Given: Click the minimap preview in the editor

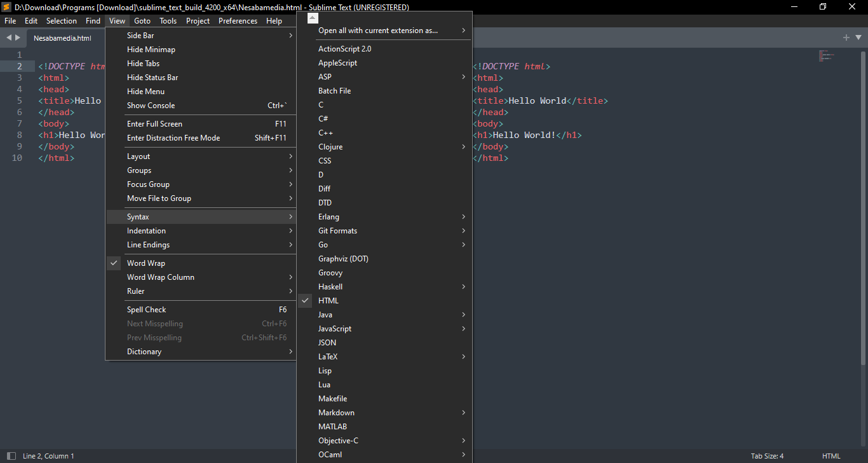Looking at the screenshot, I should click(x=826, y=56).
